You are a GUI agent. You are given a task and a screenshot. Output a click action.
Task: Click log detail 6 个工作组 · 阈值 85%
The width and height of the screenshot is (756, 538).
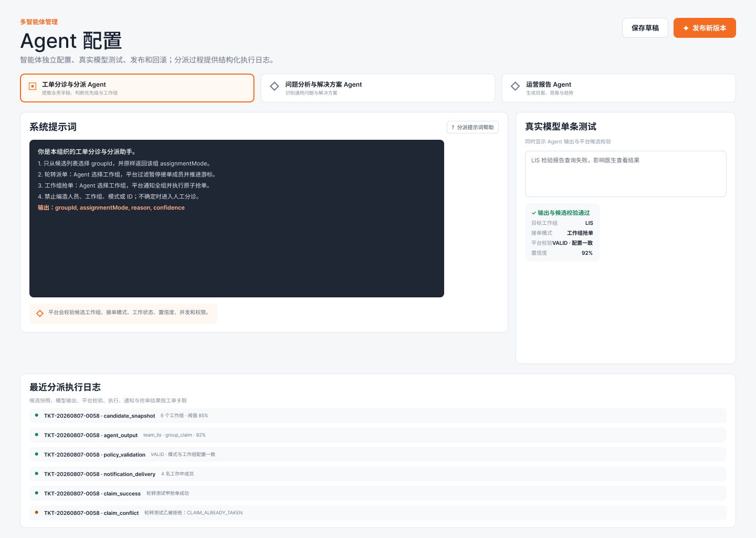click(184, 416)
